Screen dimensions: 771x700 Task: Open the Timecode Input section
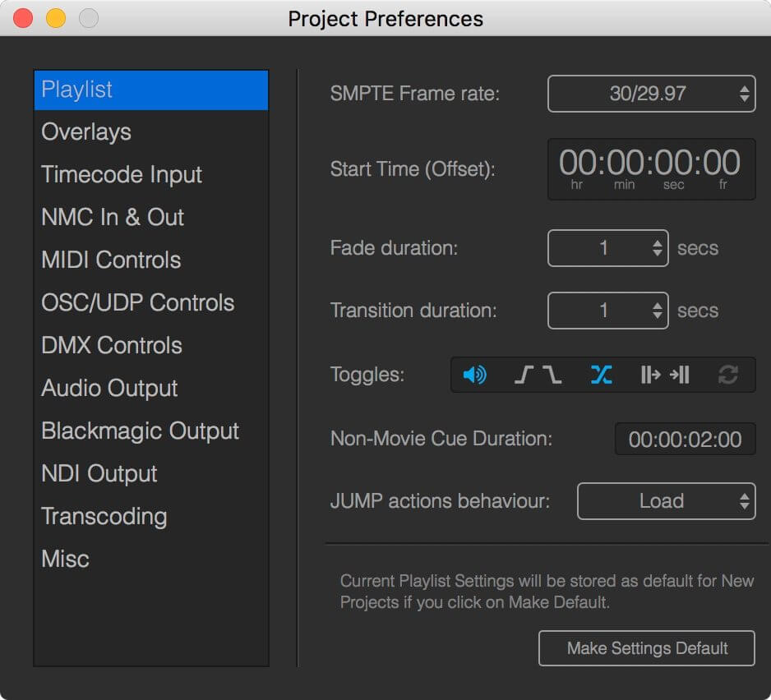tap(151, 174)
